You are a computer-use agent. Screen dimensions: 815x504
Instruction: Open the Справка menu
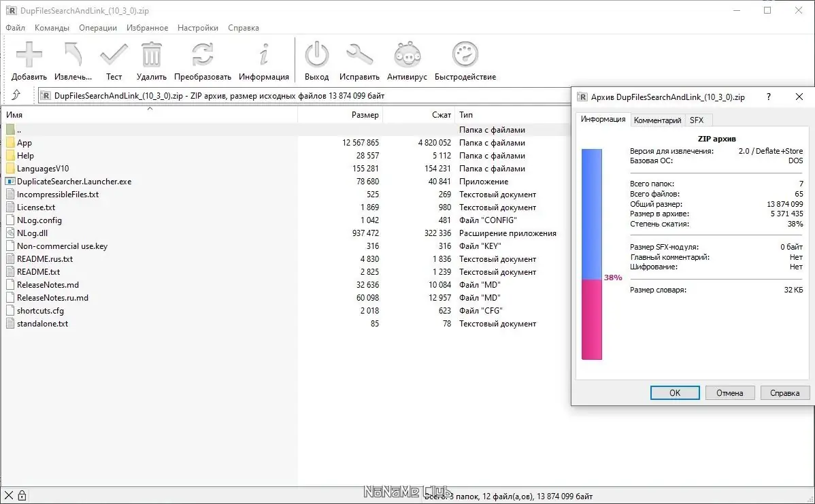coord(244,27)
